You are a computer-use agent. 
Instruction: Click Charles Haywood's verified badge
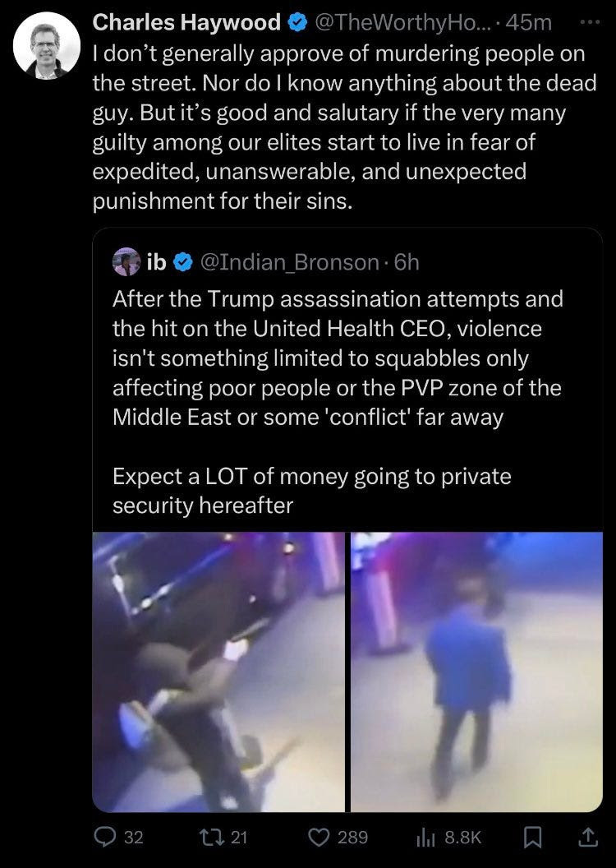click(x=299, y=23)
